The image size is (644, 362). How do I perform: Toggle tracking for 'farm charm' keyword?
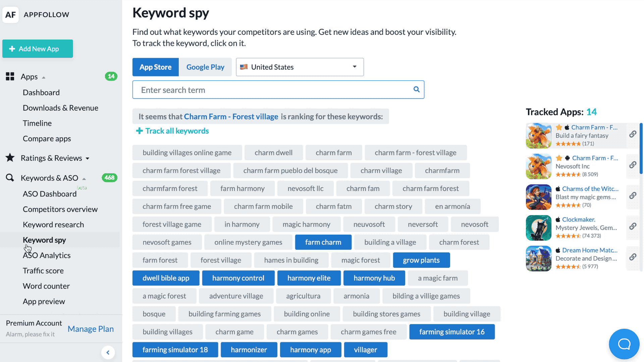pos(323,242)
